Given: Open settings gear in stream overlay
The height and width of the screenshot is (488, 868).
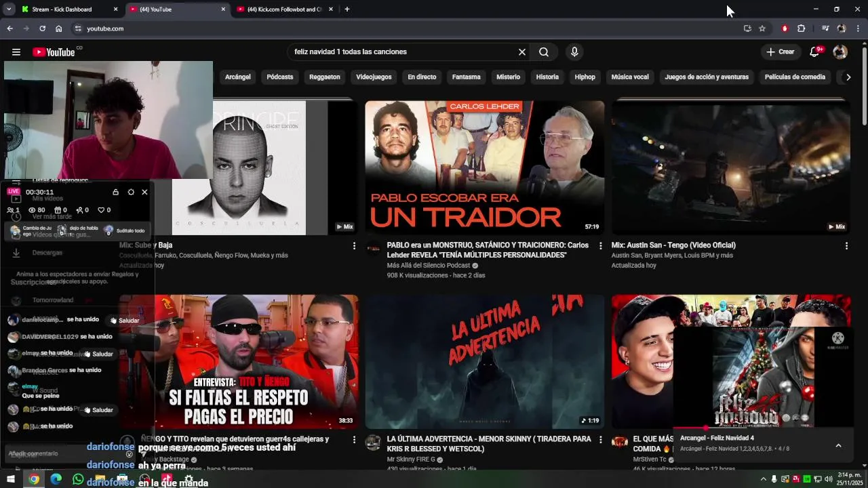Looking at the screenshot, I should tap(131, 192).
